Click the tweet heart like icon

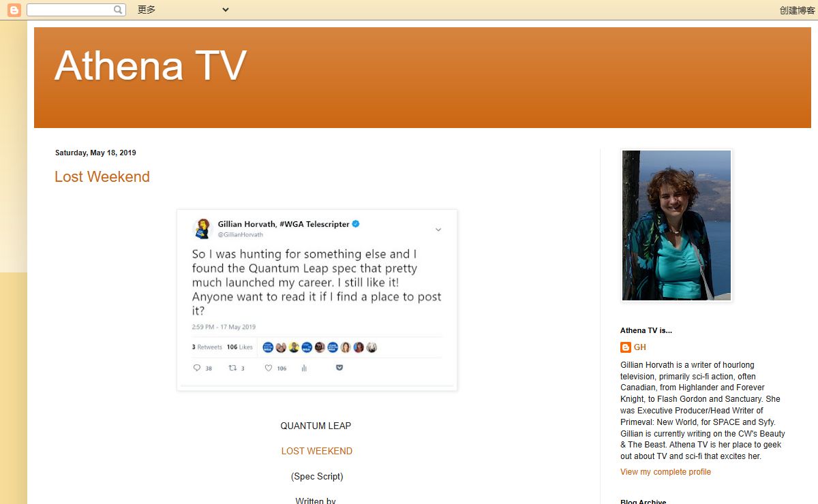(x=269, y=368)
